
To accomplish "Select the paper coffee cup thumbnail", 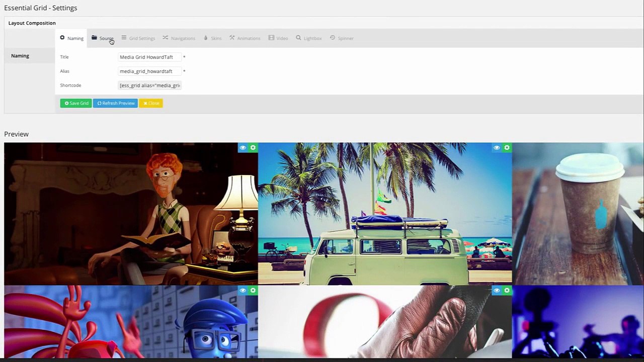I will tap(578, 214).
